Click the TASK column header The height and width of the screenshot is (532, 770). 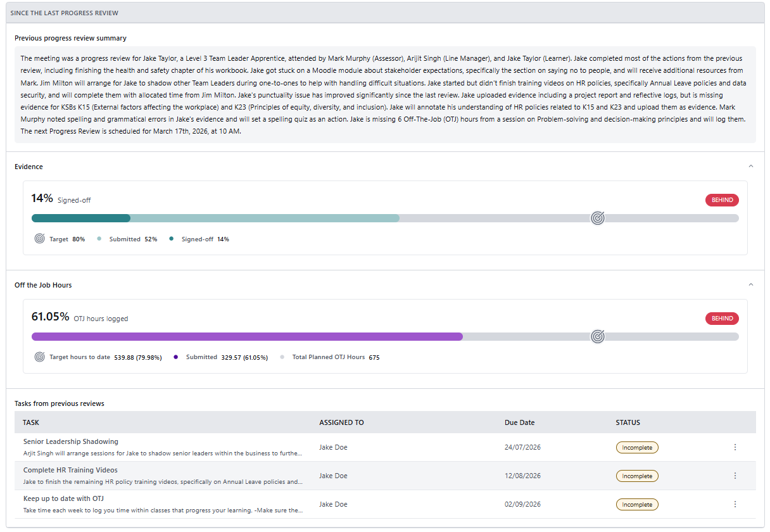[x=31, y=422]
